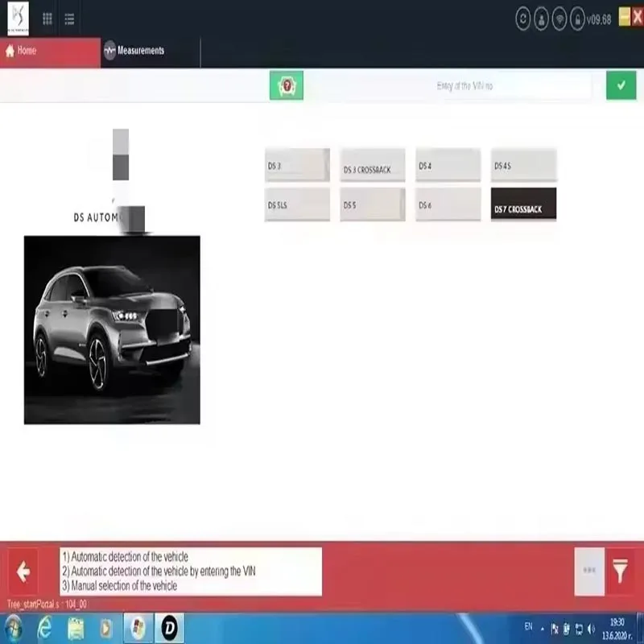Screen dimensions: 644x644
Task: Open the help icon beside the VIN entry field
Action: [x=286, y=86]
